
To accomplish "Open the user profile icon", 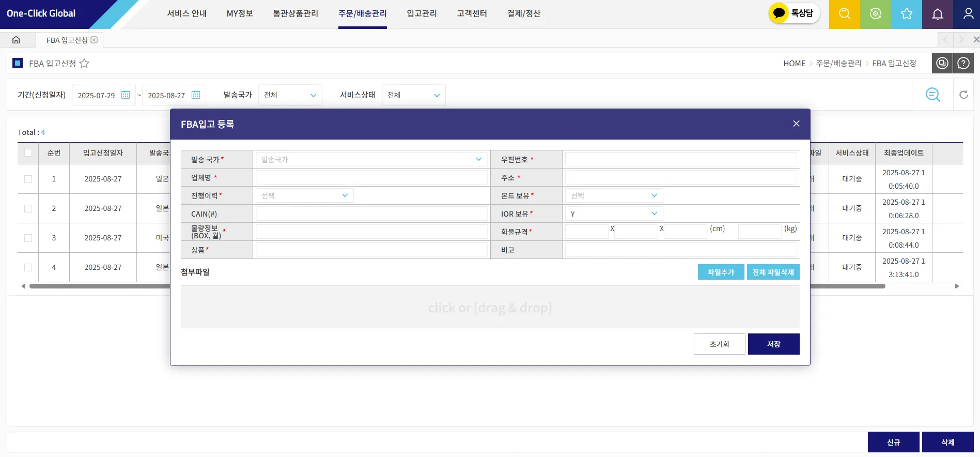I will pyautogui.click(x=968, y=14).
